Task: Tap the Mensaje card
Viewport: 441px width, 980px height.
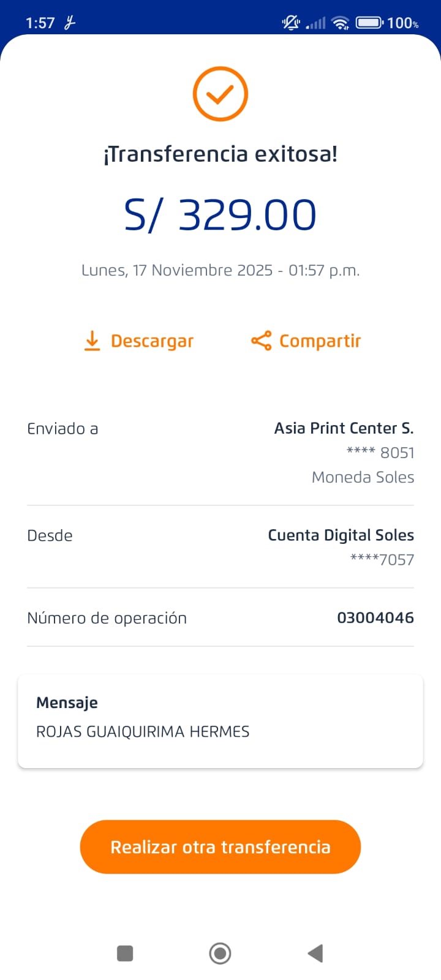Action: (220, 721)
